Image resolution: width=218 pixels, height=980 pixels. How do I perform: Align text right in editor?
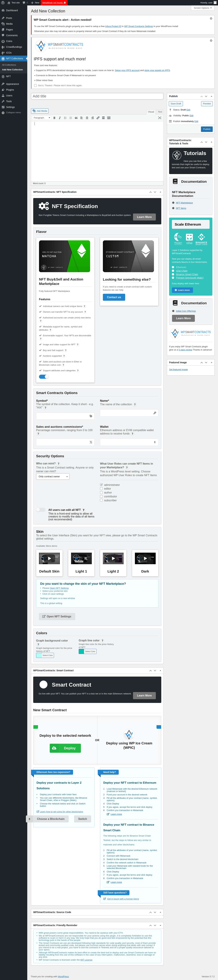tap(92, 118)
